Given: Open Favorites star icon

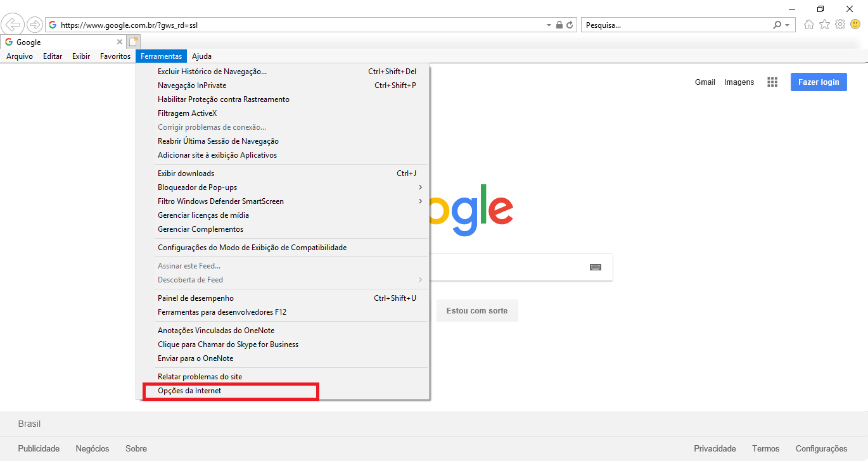Looking at the screenshot, I should (x=824, y=25).
